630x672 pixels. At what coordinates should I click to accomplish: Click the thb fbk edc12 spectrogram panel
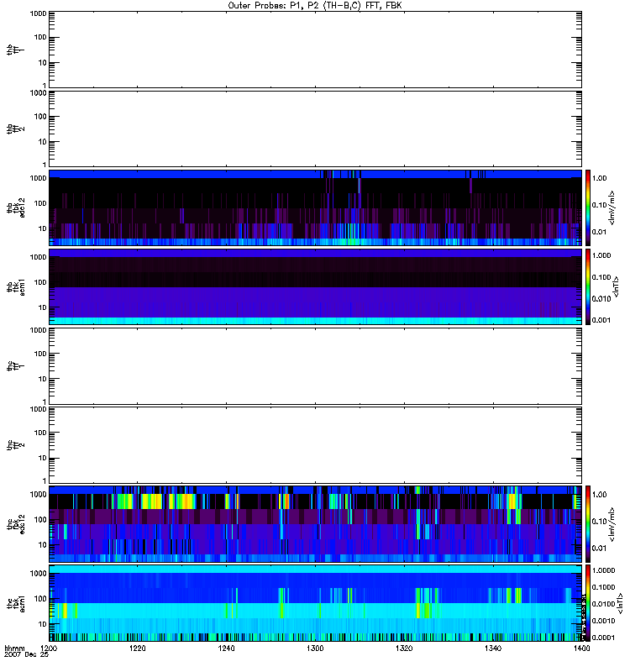(315, 207)
